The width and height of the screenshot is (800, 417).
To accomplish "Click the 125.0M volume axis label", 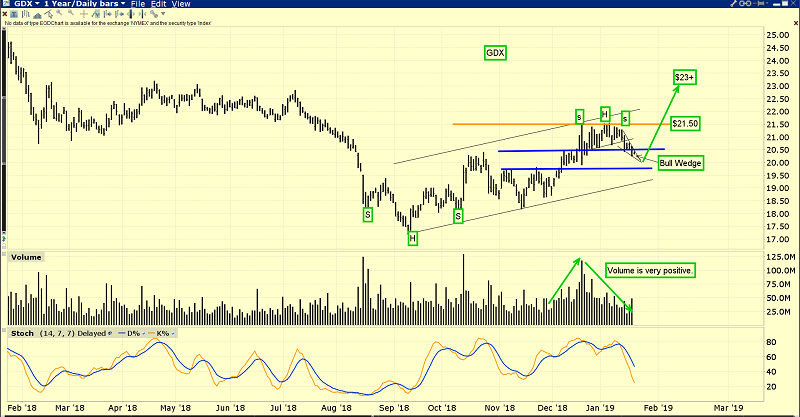I will 781,257.
